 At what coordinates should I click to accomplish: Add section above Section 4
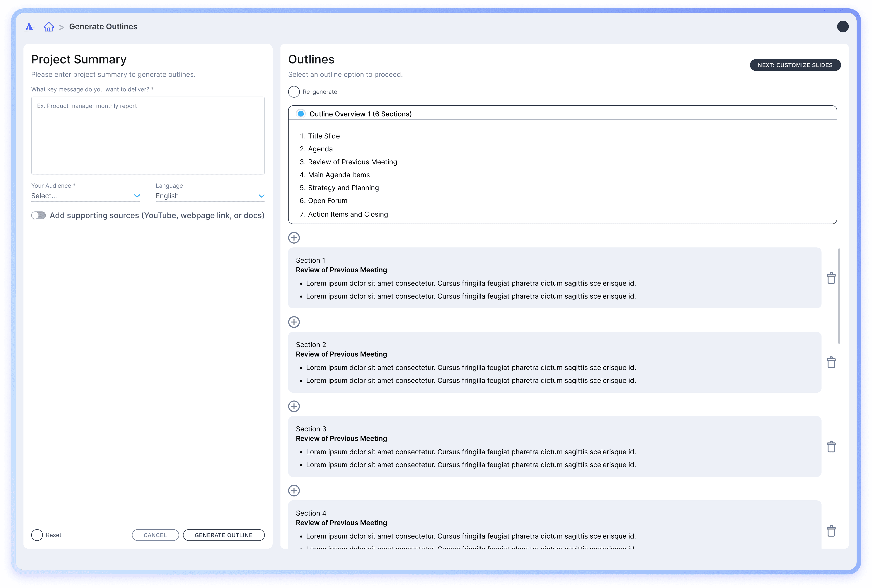point(294,491)
